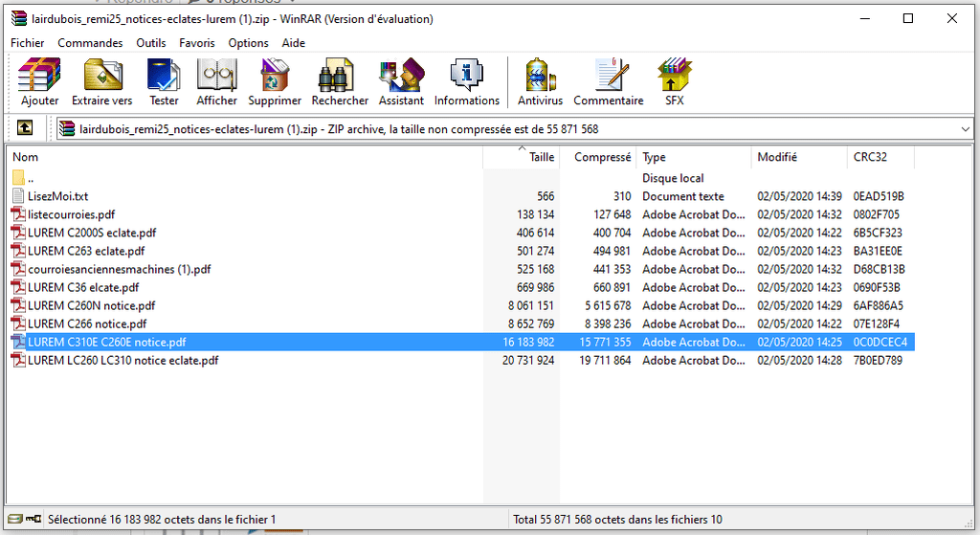This screenshot has height=535, width=980.
Task: Click the date 02/05/2020 14:39
Action: (x=799, y=196)
